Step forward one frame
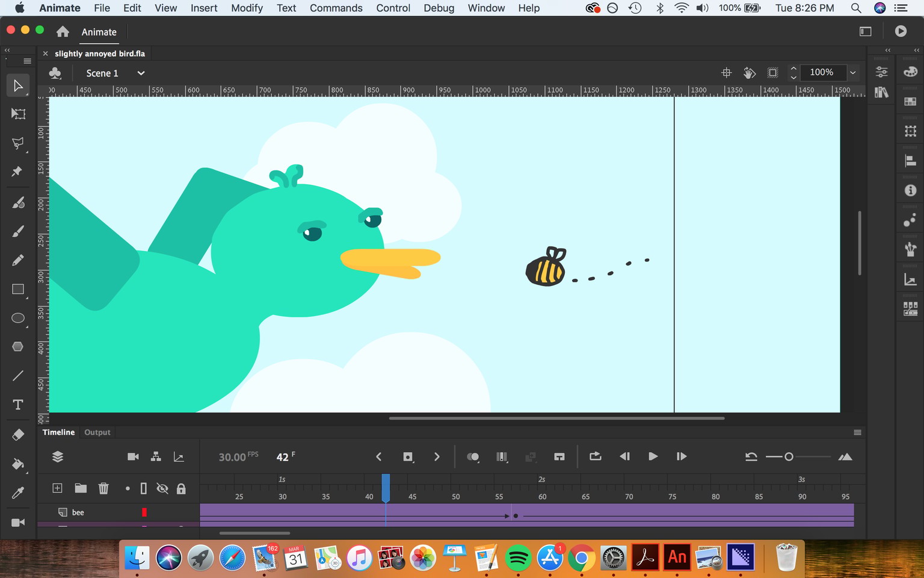The height and width of the screenshot is (578, 924). point(681,456)
